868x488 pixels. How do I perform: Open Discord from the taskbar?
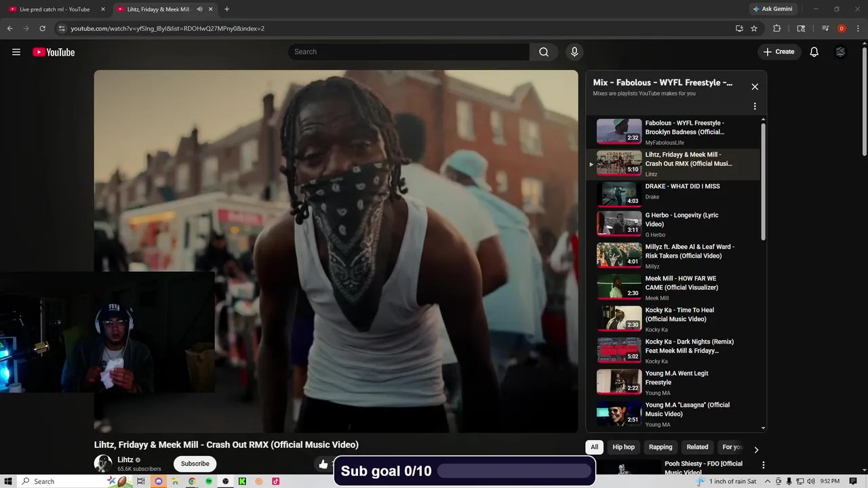pyautogui.click(x=159, y=481)
